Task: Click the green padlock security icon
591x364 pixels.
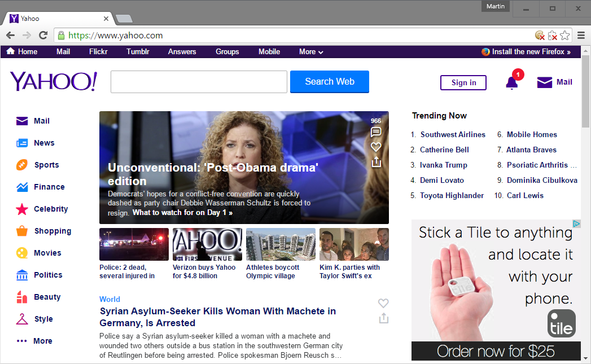Action: 61,36
